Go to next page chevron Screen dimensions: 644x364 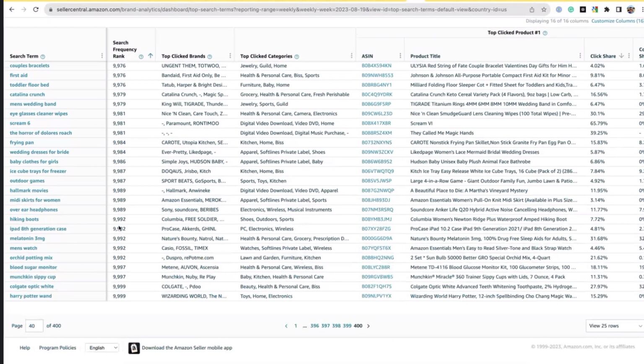(x=368, y=326)
